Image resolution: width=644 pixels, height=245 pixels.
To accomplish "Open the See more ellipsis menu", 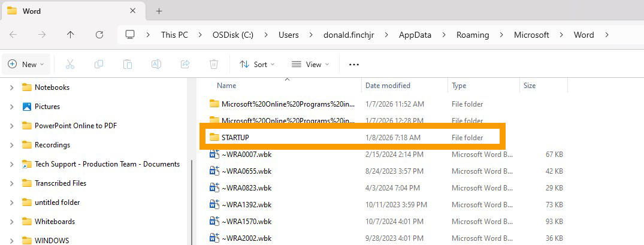I will click(354, 64).
